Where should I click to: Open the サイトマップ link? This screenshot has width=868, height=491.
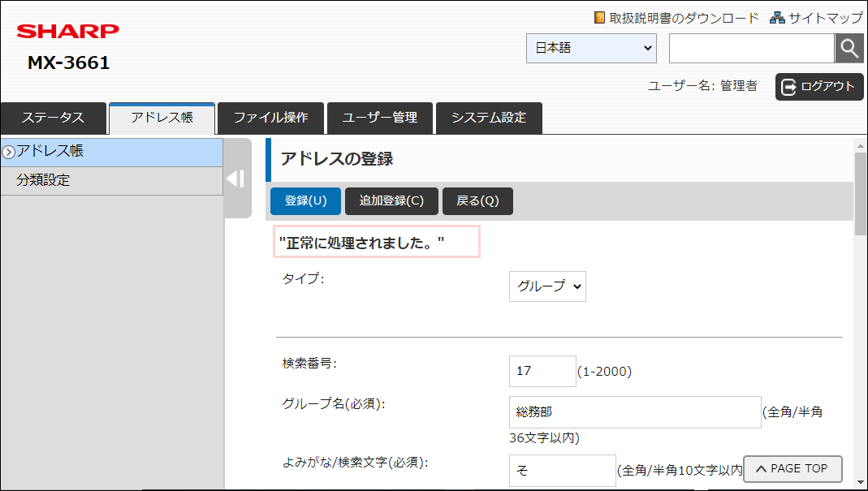826,19
